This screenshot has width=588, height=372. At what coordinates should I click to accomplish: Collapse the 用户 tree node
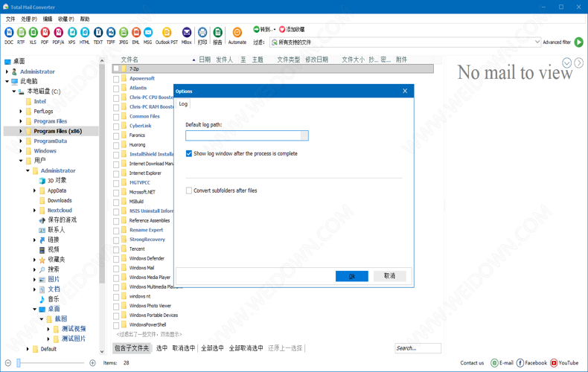21,161
